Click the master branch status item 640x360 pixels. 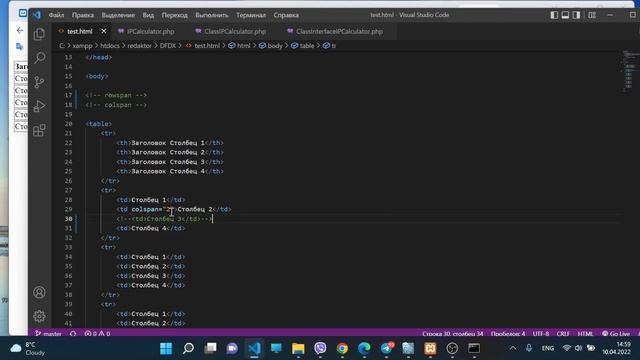point(48,333)
